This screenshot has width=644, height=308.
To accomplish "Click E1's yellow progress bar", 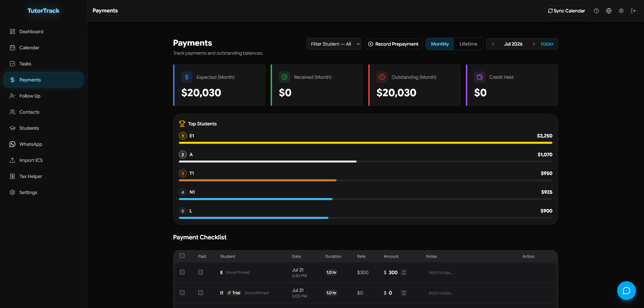I will [x=366, y=143].
